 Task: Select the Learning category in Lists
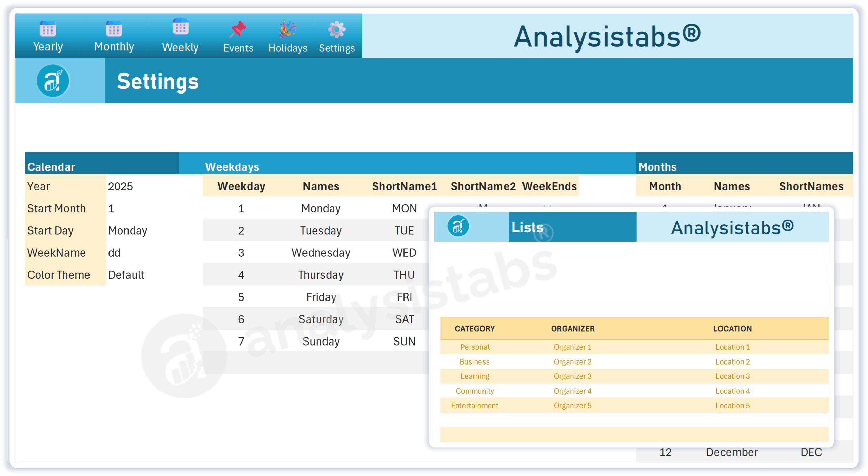(x=475, y=376)
